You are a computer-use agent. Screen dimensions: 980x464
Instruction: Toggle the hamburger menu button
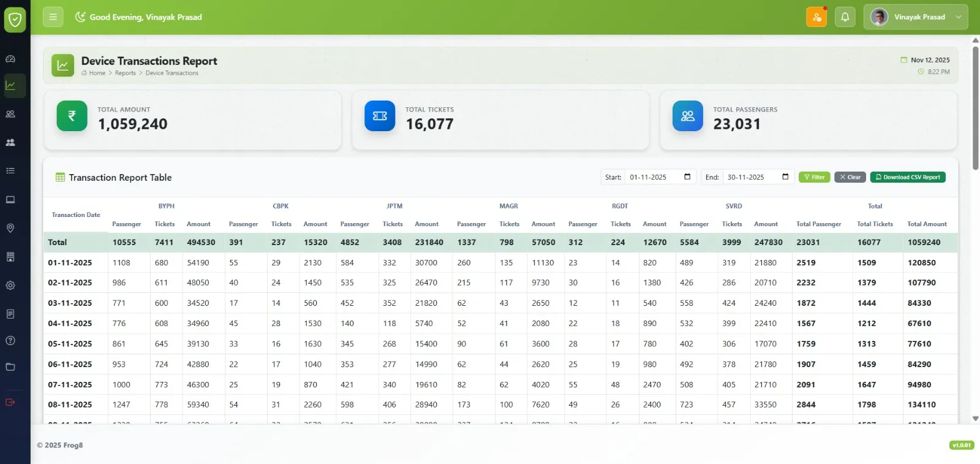(x=53, y=17)
